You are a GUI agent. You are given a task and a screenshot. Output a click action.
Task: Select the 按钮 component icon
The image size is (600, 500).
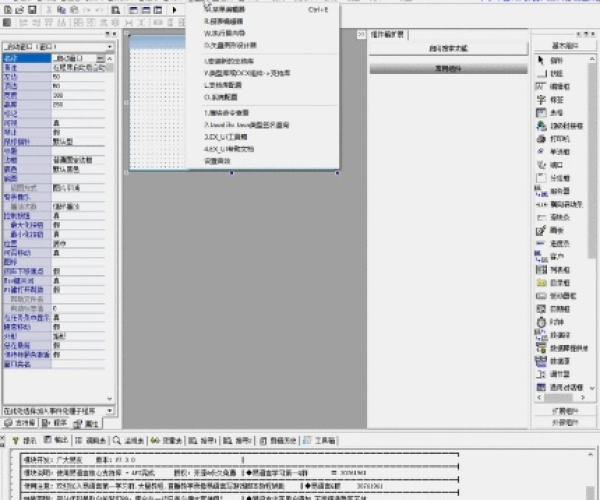click(541, 73)
